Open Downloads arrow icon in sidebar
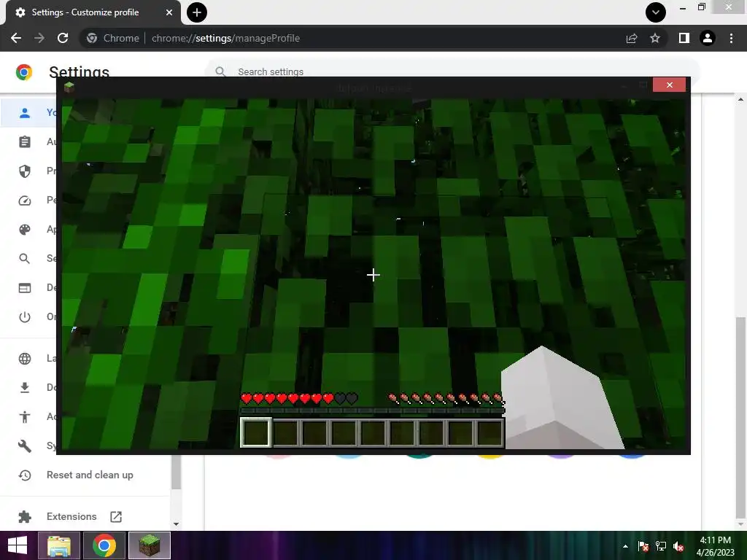This screenshot has height=560, width=747. 25,388
